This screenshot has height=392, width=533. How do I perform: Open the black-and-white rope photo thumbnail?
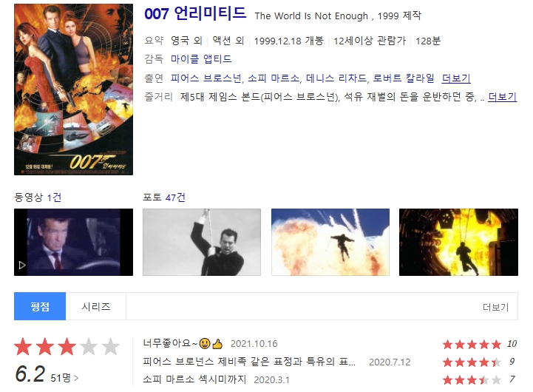click(x=202, y=242)
